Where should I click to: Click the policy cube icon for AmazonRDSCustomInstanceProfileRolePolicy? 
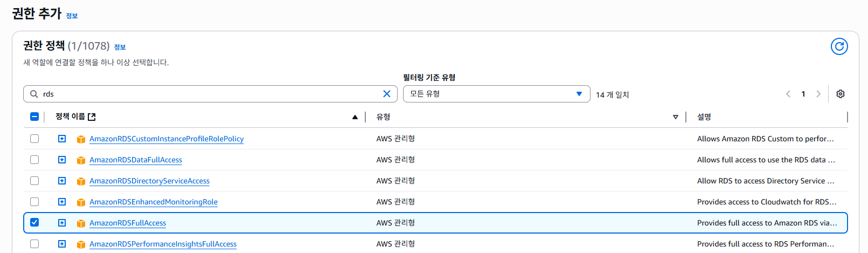tap(81, 139)
